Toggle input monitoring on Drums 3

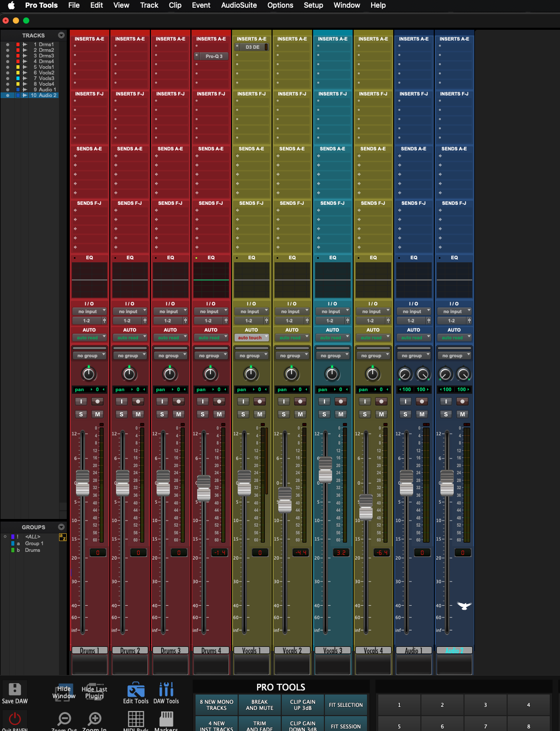tap(162, 401)
